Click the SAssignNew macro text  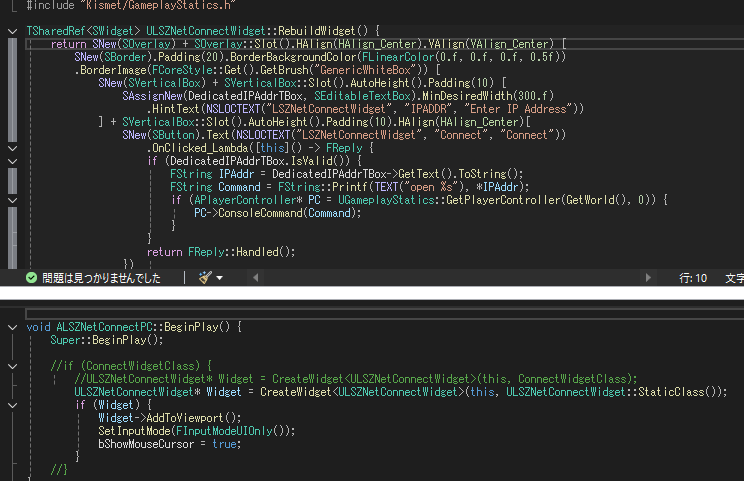(x=152, y=96)
